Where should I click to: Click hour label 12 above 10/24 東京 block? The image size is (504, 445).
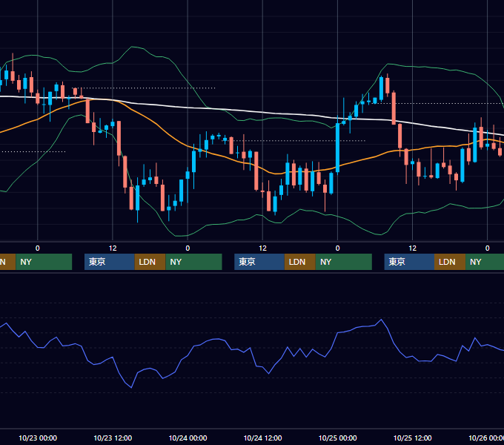point(262,248)
